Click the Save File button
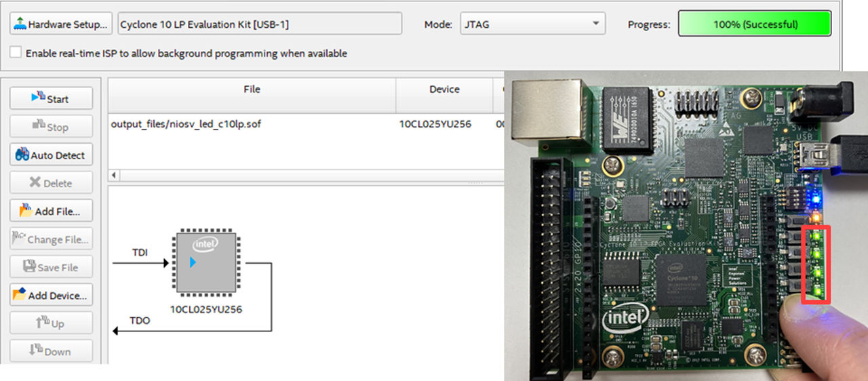 51,267
